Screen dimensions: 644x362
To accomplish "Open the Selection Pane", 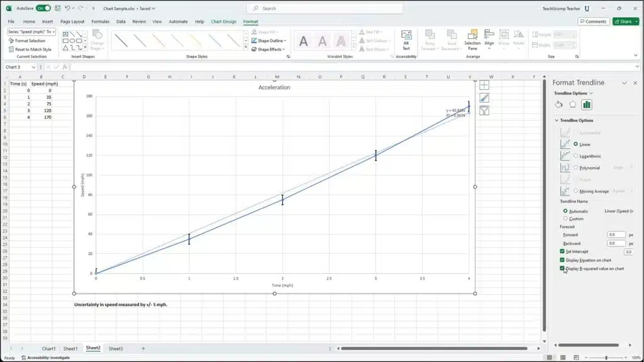I will (472, 40).
